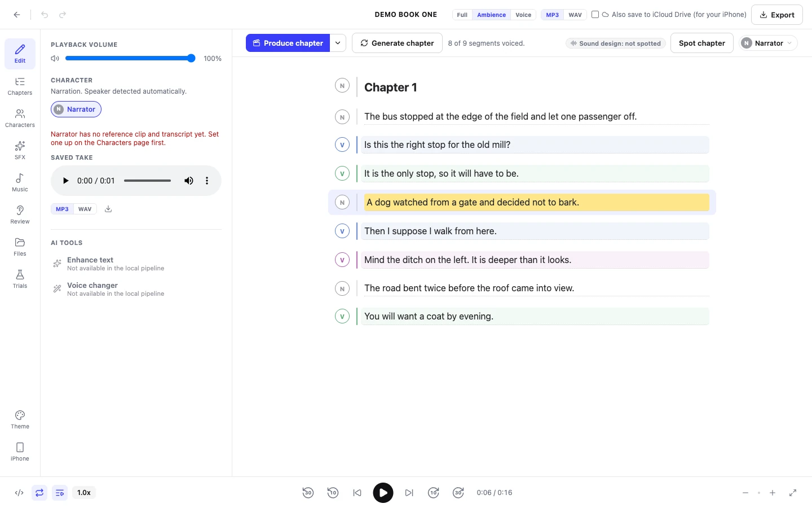812x508 pixels.
Task: Go back with the left arrow icon
Action: tap(17, 15)
